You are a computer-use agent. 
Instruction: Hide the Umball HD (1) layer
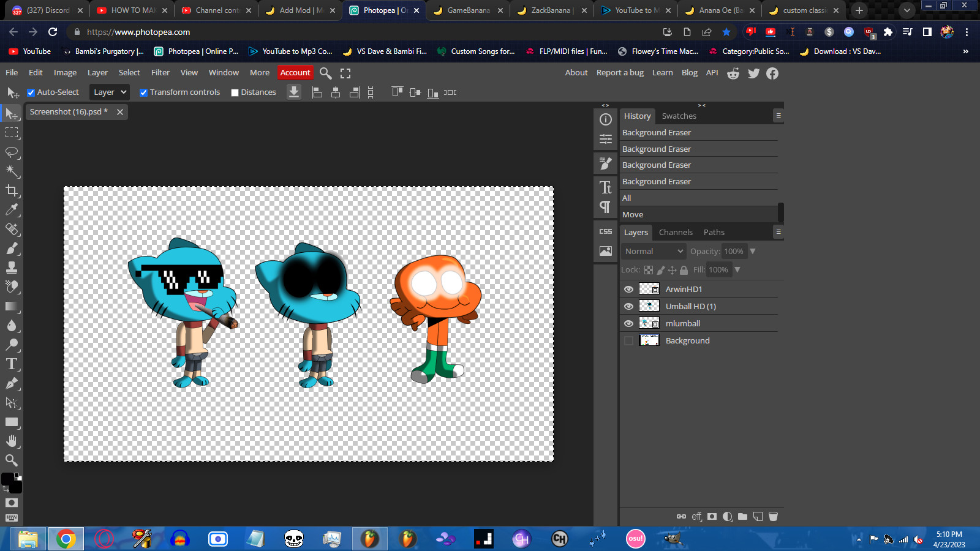point(628,306)
